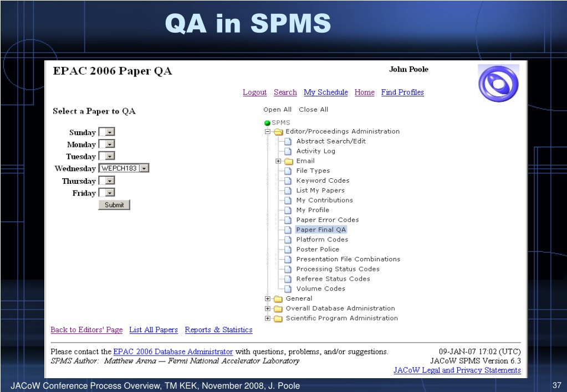The width and height of the screenshot is (567, 392).
Task: Select List My Papers tree item
Action: 320,190
